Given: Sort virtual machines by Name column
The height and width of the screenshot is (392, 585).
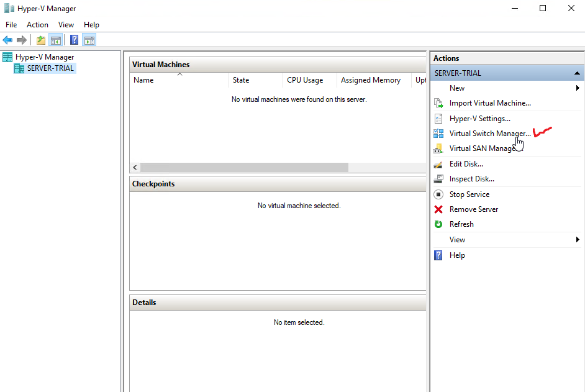Looking at the screenshot, I should pos(179,80).
